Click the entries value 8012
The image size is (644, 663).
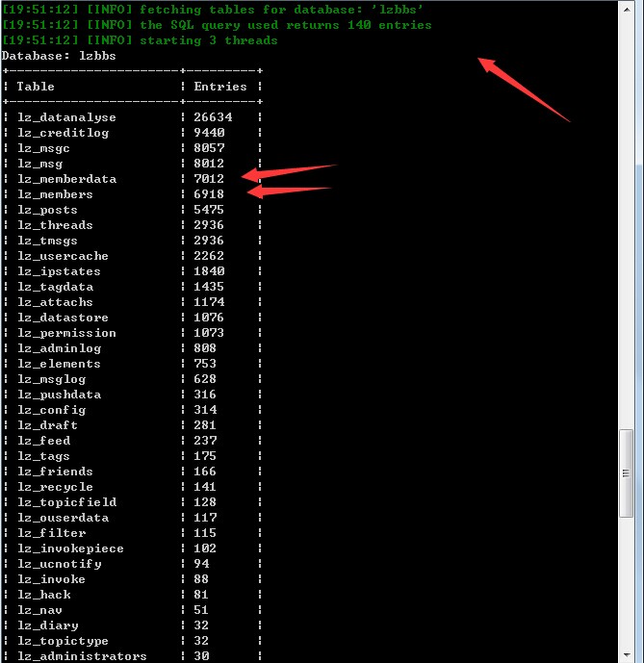pos(209,164)
